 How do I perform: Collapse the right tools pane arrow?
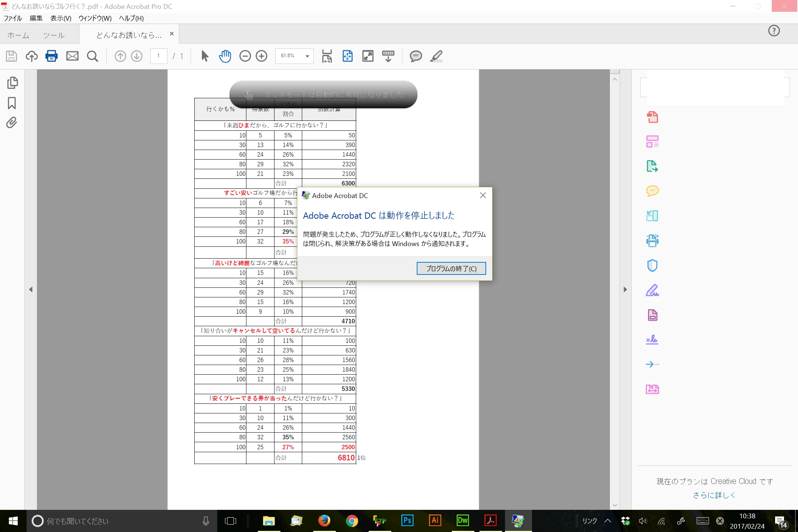click(625, 289)
